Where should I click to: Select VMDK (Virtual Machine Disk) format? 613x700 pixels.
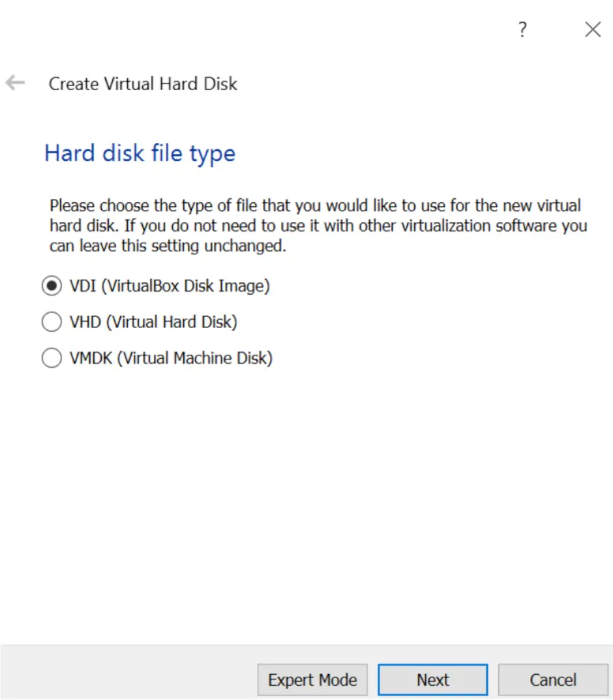[x=52, y=358]
